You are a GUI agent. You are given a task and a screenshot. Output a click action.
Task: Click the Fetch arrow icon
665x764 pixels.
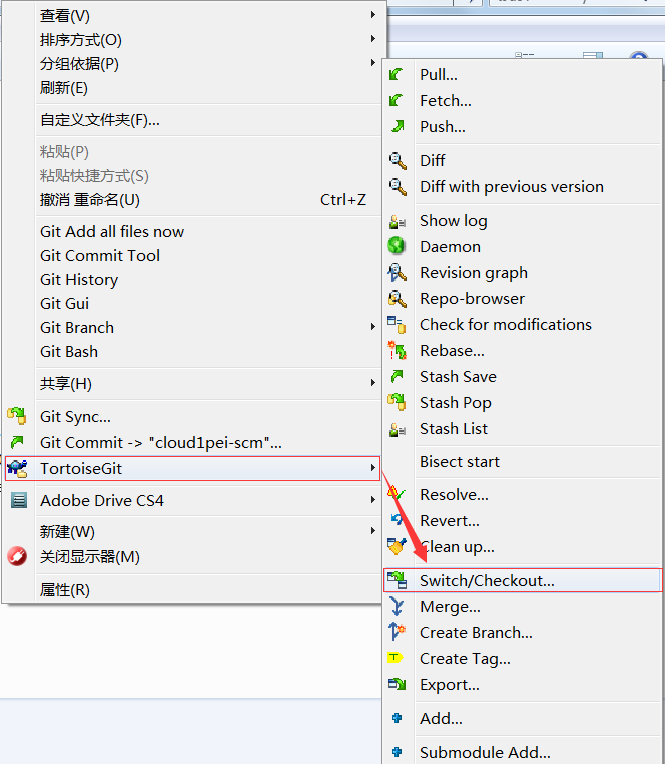click(397, 100)
